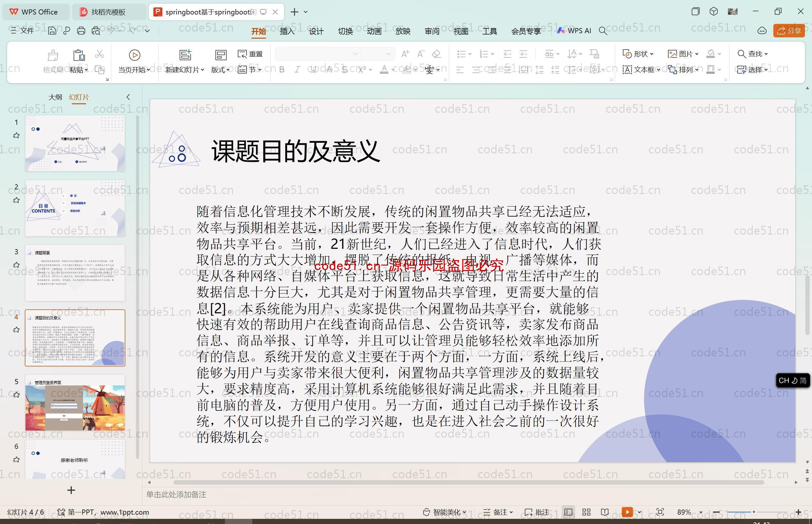Open the Arrange (排列) dropdown
Screen dimensions: 812x524
tap(683, 70)
